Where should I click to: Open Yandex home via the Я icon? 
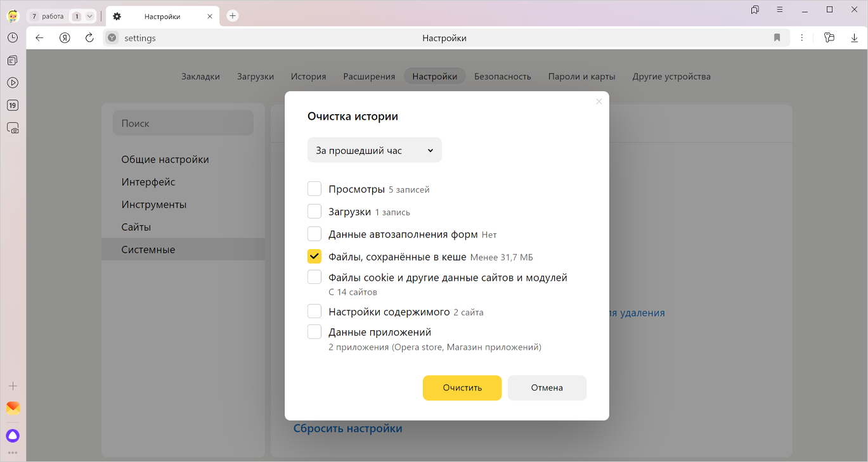[65, 38]
